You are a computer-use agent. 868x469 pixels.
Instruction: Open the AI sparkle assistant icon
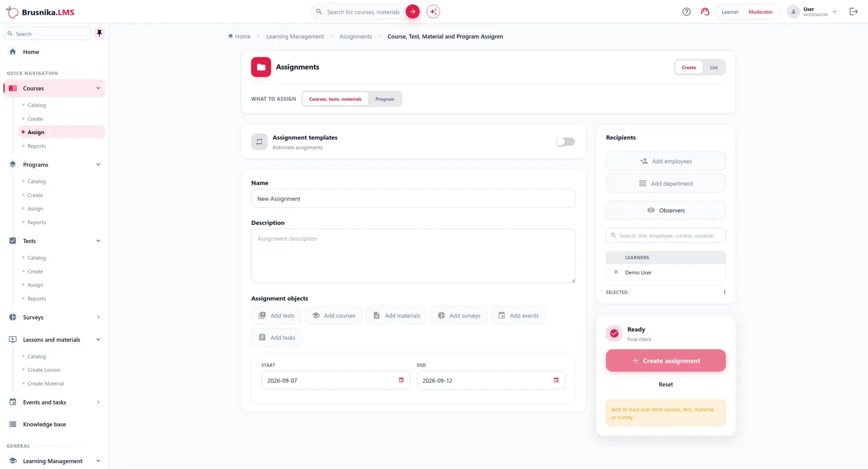[x=433, y=12]
